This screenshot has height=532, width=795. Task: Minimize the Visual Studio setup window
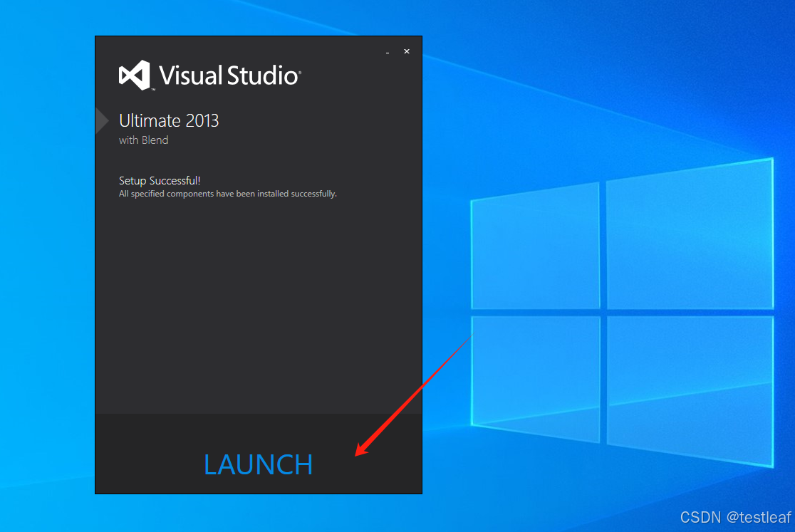388,52
